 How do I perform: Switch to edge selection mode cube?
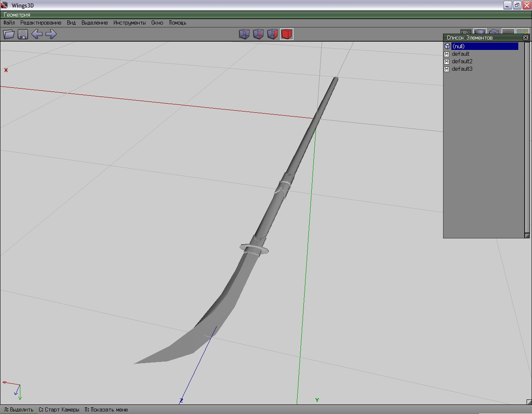coord(259,34)
